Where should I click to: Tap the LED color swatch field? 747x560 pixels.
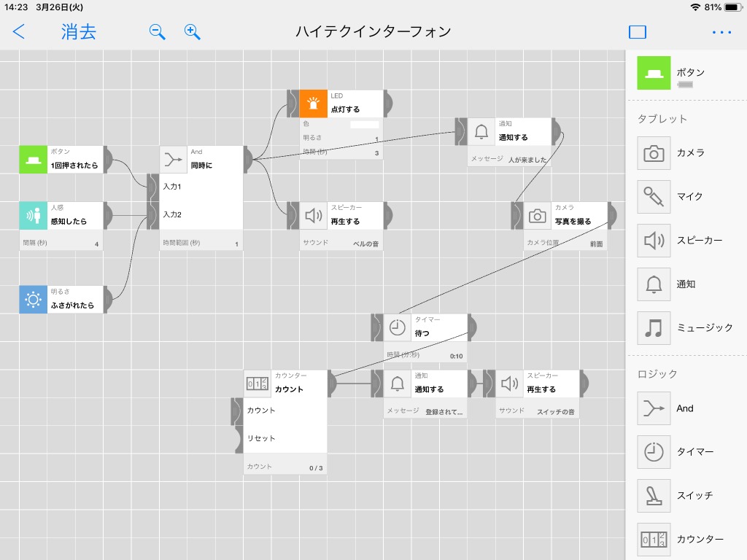[365, 124]
